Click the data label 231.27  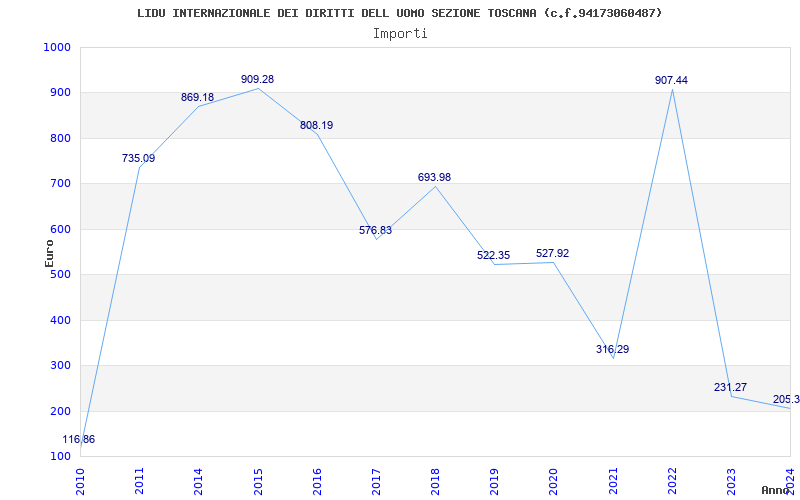[x=731, y=387]
